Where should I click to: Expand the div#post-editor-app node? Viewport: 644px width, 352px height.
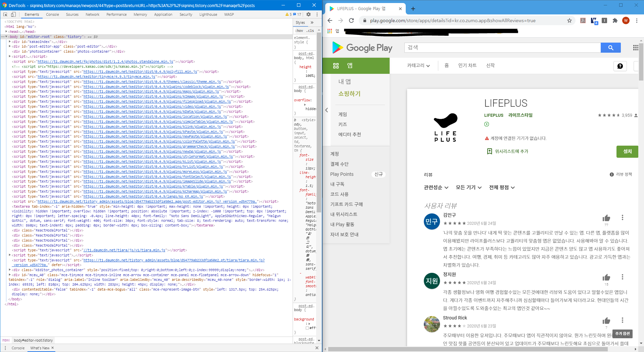10,46
